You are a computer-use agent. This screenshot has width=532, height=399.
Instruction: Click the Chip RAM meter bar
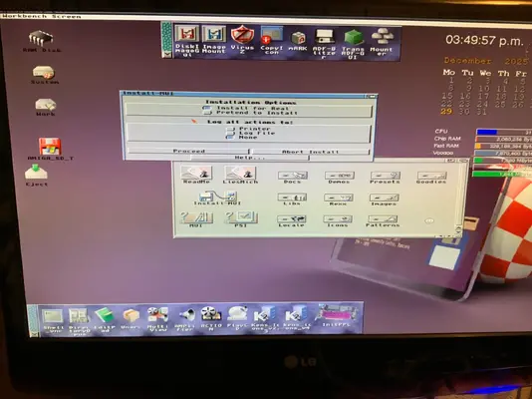point(503,139)
